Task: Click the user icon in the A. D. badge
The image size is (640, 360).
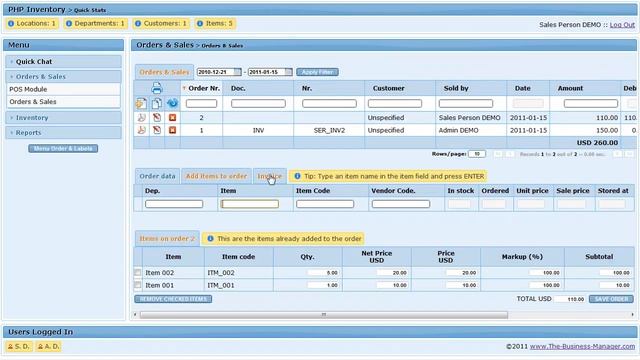Action: pyautogui.click(x=40, y=347)
